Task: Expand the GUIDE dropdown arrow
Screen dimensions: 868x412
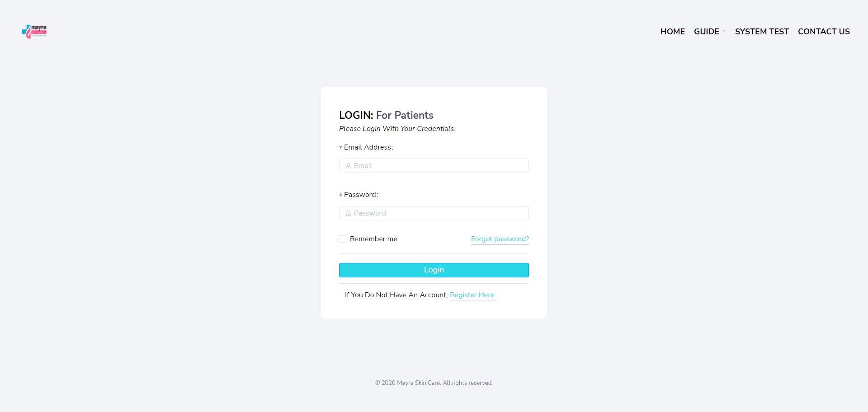Action: 724,31
